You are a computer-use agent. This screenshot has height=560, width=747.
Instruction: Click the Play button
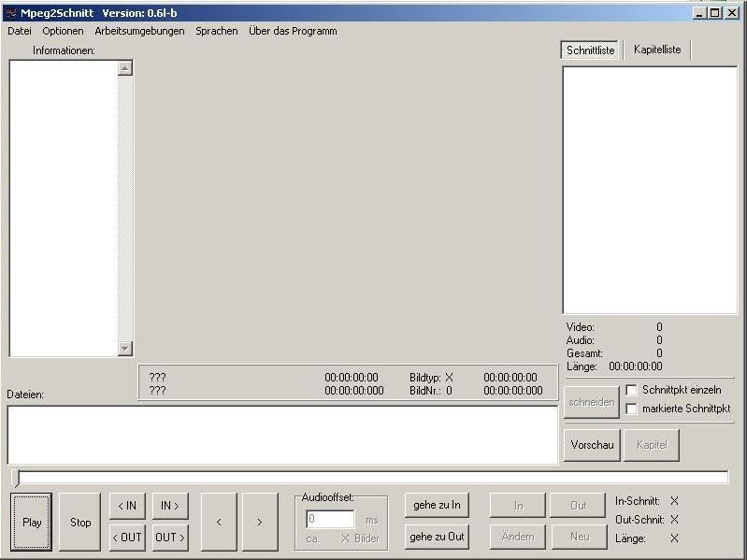pyautogui.click(x=32, y=522)
